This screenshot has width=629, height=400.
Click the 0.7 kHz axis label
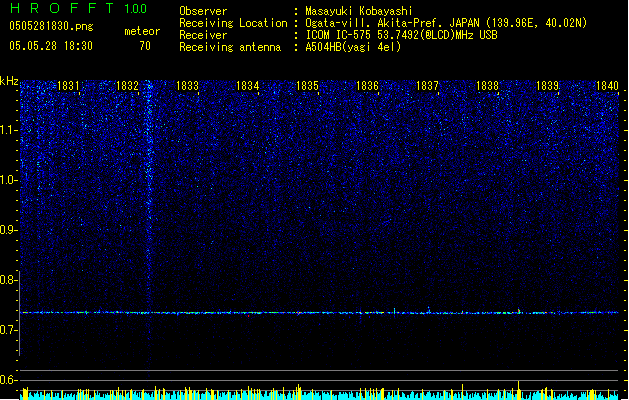point(9,330)
